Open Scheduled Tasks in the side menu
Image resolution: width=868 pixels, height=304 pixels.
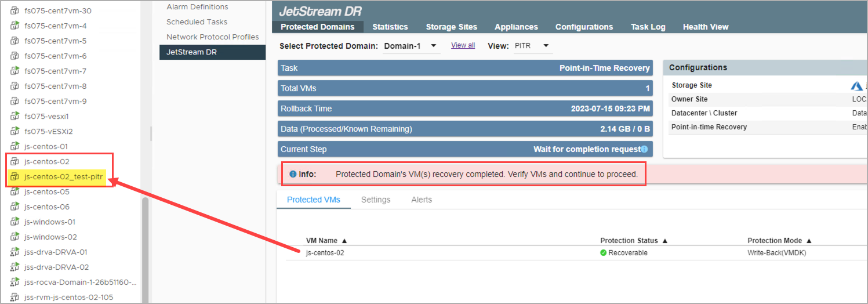click(x=197, y=22)
